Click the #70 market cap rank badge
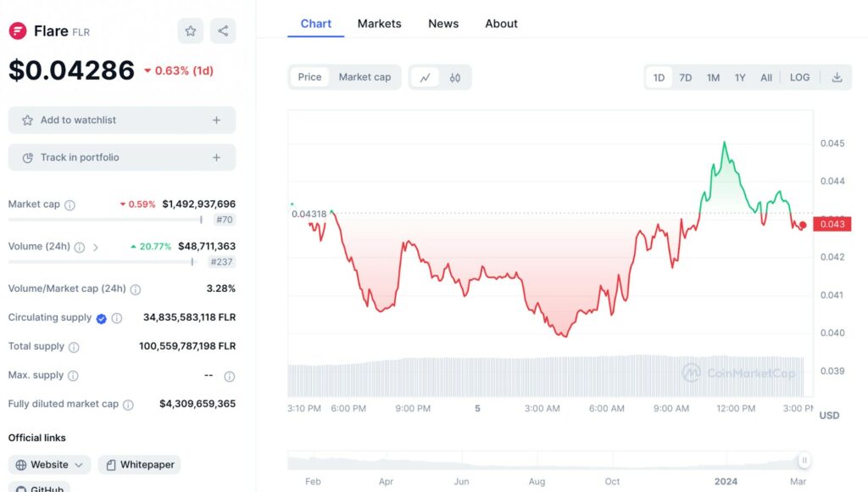Screen dimensions: 868x492 [224, 220]
